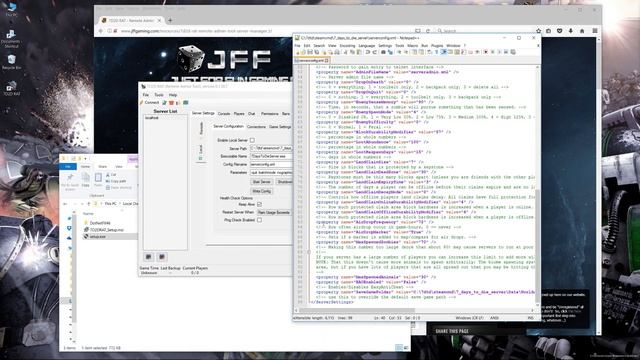The height and width of the screenshot is (360, 640).
Task: Click Firefox downloads arrow icon
Action: pyautogui.click(x=571, y=31)
